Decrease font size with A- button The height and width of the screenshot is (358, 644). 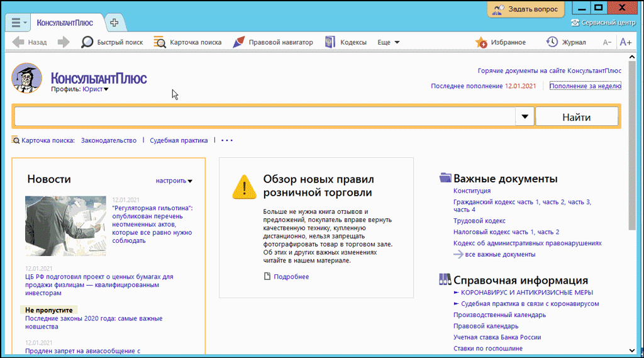[x=607, y=42]
